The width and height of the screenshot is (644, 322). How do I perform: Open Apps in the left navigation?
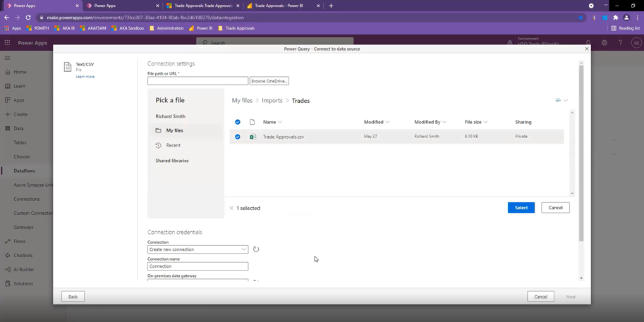(19, 100)
